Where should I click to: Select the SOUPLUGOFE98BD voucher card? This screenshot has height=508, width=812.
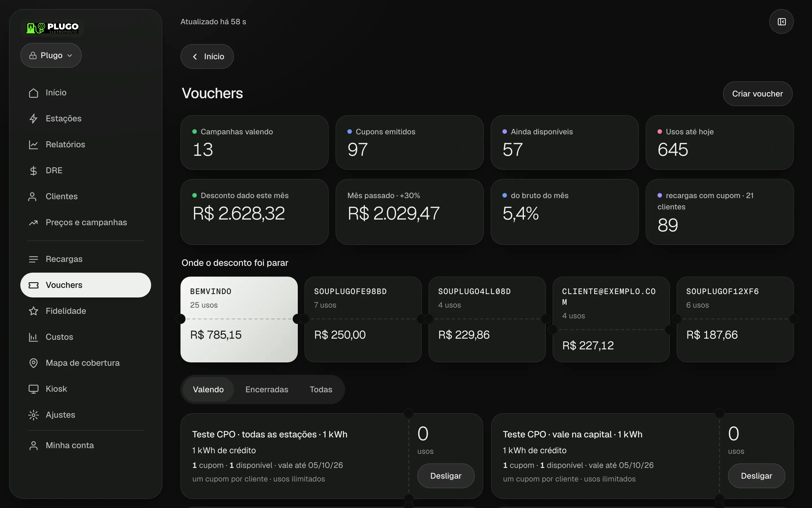tap(363, 319)
